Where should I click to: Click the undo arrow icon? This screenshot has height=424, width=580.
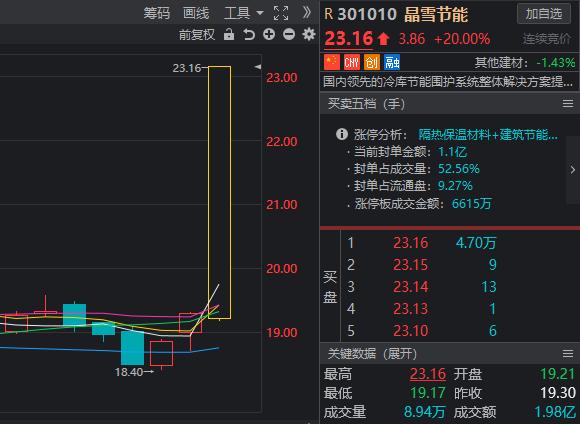coord(249,34)
